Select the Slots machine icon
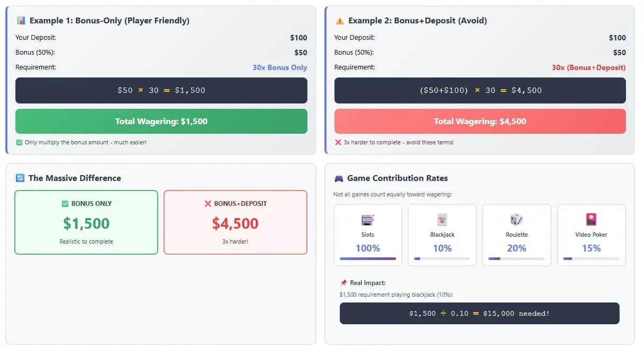 (368, 220)
